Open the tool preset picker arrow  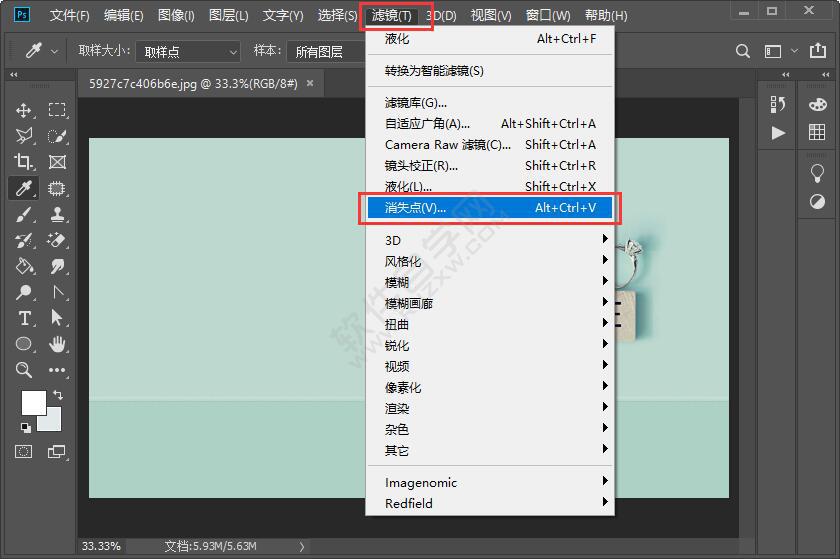(x=54, y=52)
